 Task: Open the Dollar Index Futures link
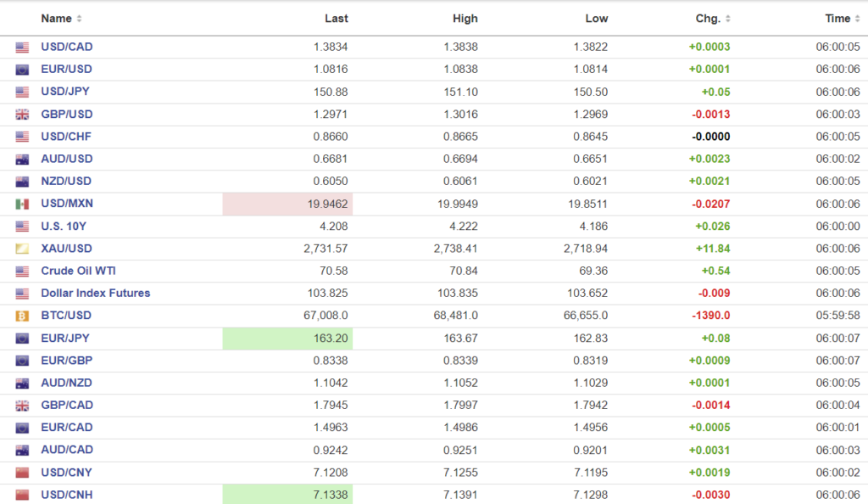coord(95,294)
